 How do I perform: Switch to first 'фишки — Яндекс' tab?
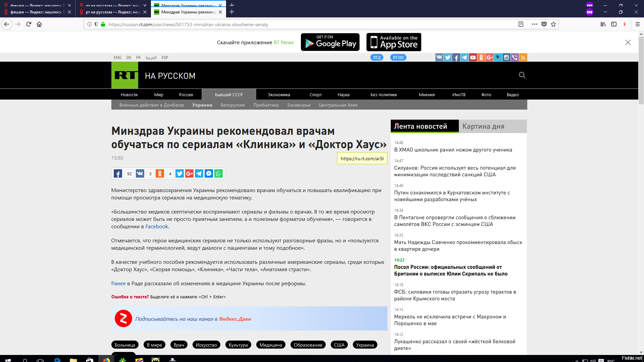click(38, 12)
